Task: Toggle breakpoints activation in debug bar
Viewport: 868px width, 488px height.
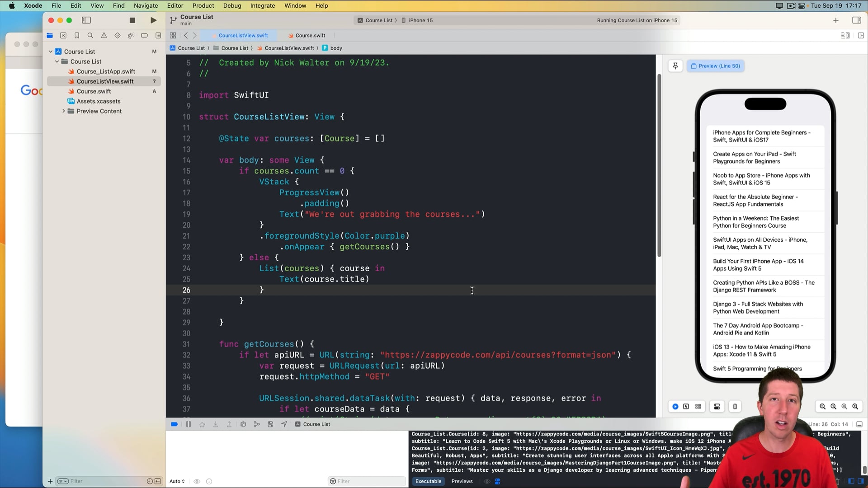Action: point(174,424)
